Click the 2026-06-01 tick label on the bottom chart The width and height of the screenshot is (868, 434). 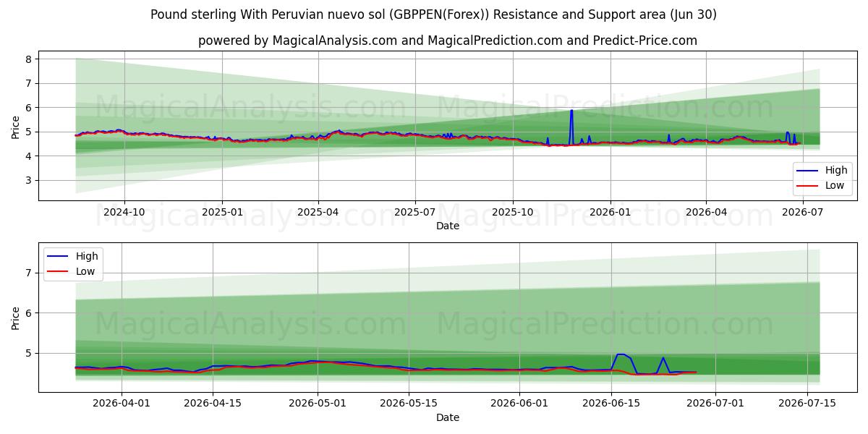520,404
